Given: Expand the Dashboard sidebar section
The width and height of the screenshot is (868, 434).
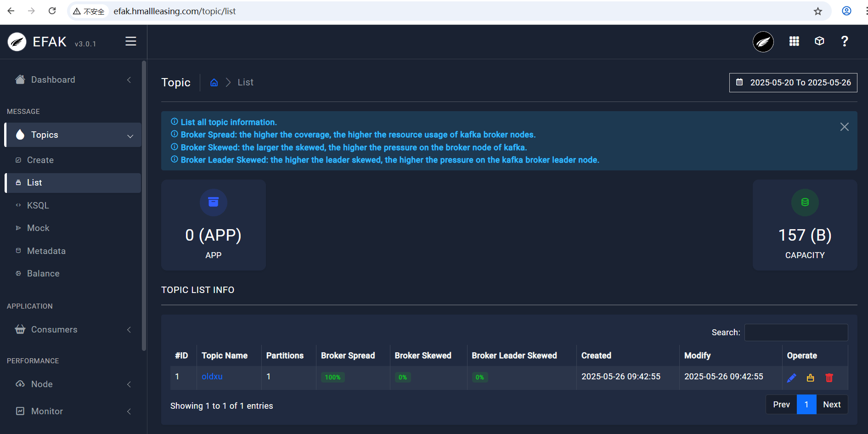Looking at the screenshot, I should 73,80.
